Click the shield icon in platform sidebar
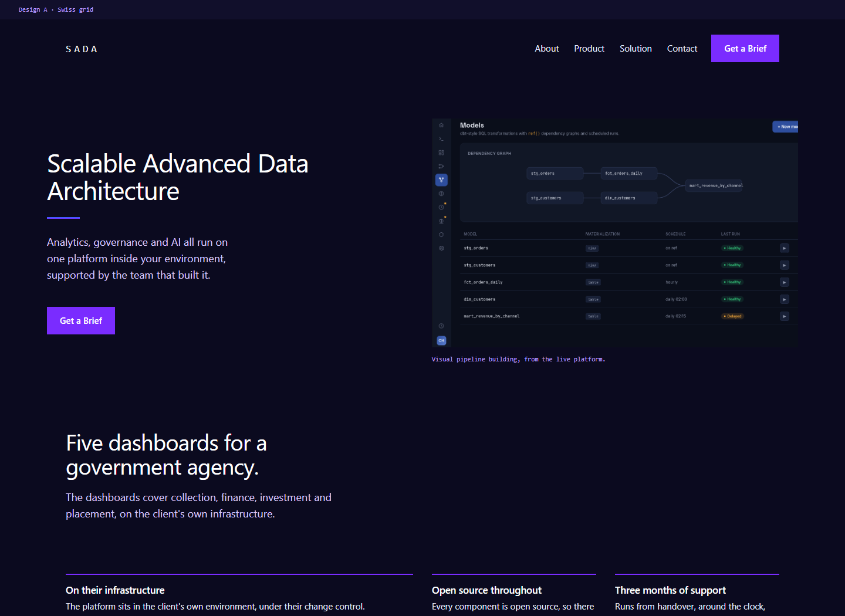The image size is (845, 616). click(441, 235)
